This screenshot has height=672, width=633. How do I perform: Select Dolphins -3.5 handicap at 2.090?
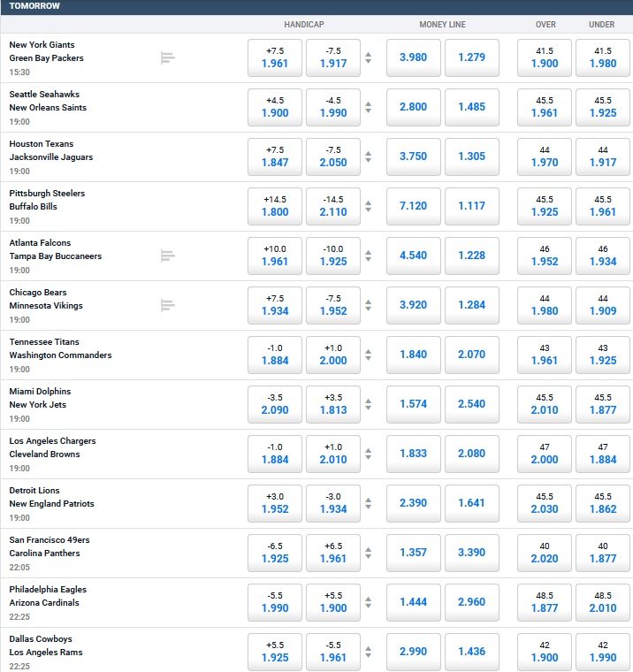pos(275,404)
